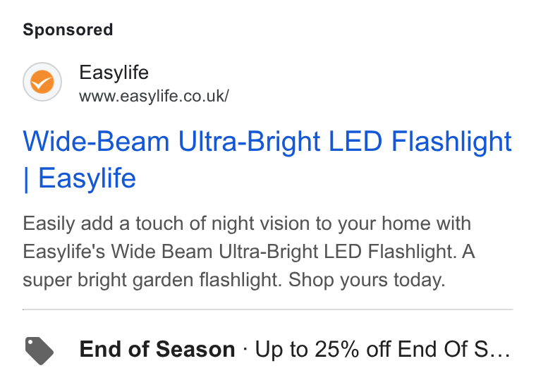The height and width of the screenshot is (392, 536).
Task: Click the 'Sponsored' label
Action: (x=68, y=30)
